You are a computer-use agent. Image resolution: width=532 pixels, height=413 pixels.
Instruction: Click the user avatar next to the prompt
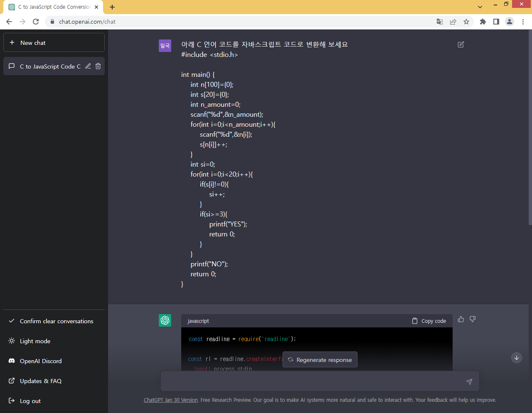click(165, 46)
